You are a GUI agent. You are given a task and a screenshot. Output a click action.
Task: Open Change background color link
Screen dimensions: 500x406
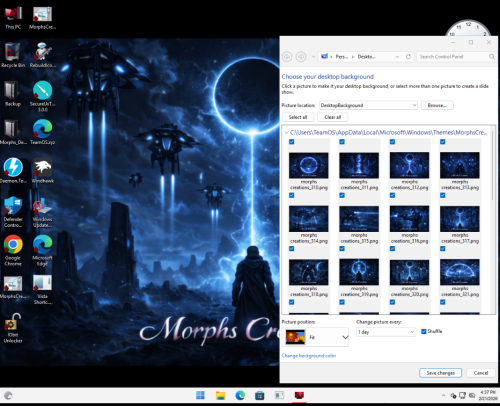click(309, 356)
